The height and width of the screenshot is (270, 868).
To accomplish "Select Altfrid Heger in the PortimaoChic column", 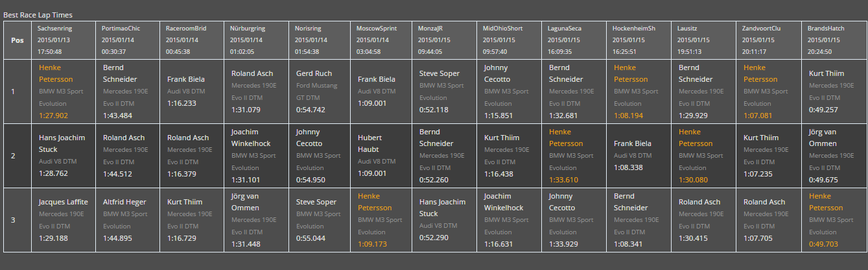I will (x=124, y=202).
